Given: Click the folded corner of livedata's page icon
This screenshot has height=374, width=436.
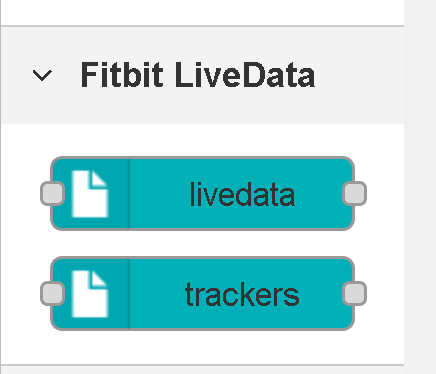Looking at the screenshot, I should point(99,179).
